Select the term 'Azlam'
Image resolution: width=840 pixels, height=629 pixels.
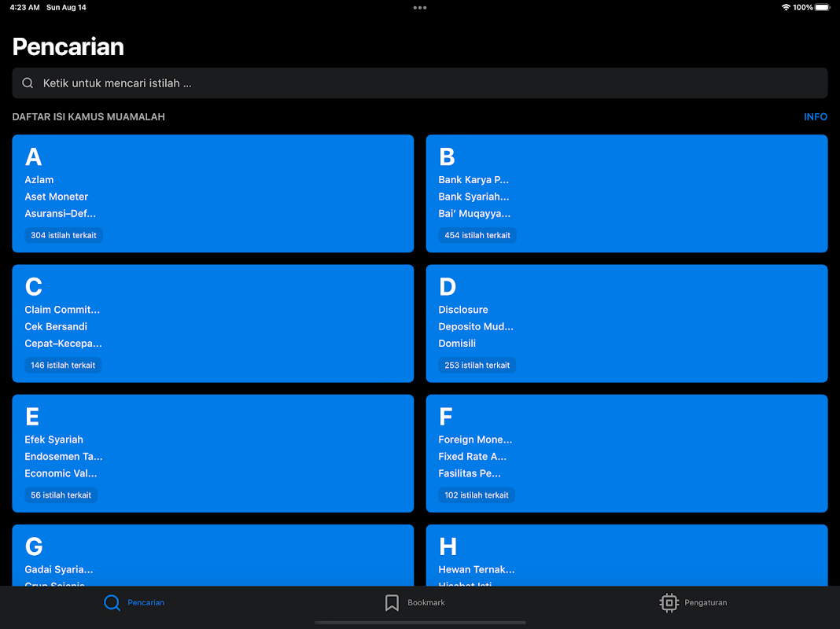pos(39,180)
